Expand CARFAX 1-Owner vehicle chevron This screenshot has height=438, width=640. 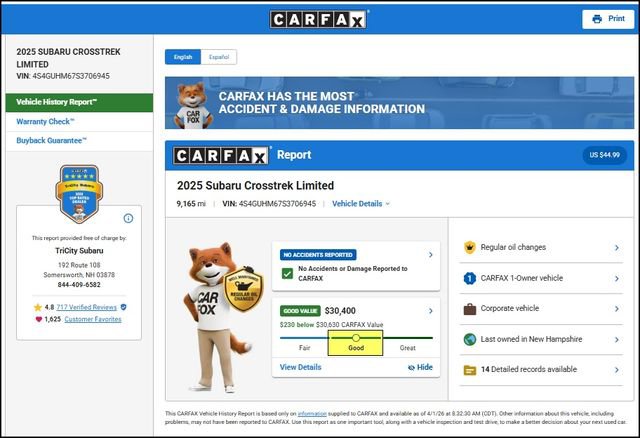(617, 279)
